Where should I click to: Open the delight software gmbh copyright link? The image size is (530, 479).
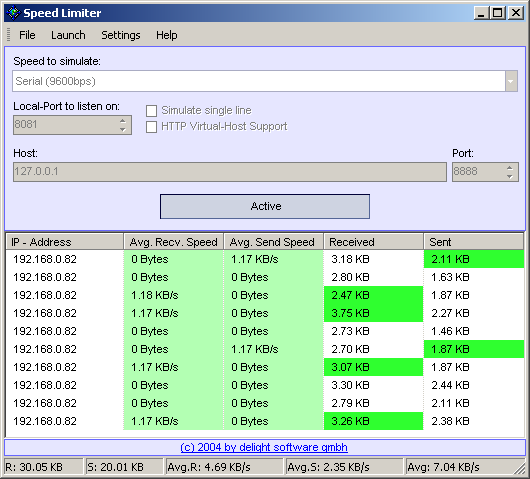(x=264, y=447)
